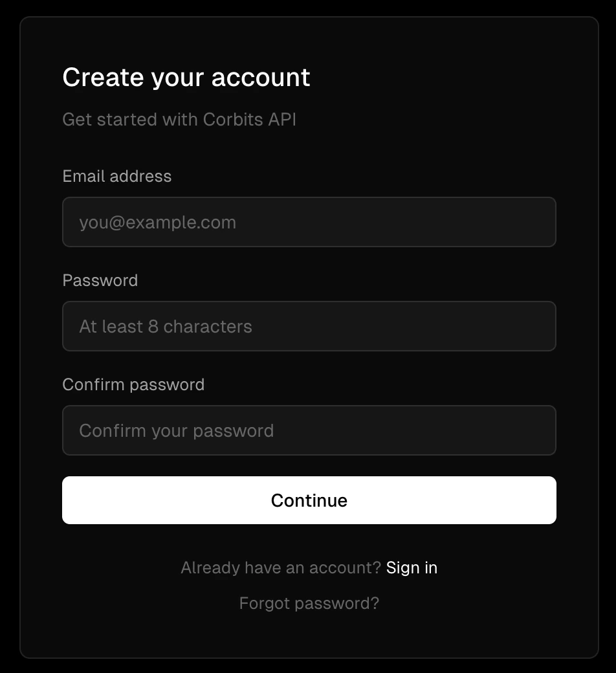Image resolution: width=616 pixels, height=673 pixels.
Task: Click the email address input field
Action: coord(309,222)
